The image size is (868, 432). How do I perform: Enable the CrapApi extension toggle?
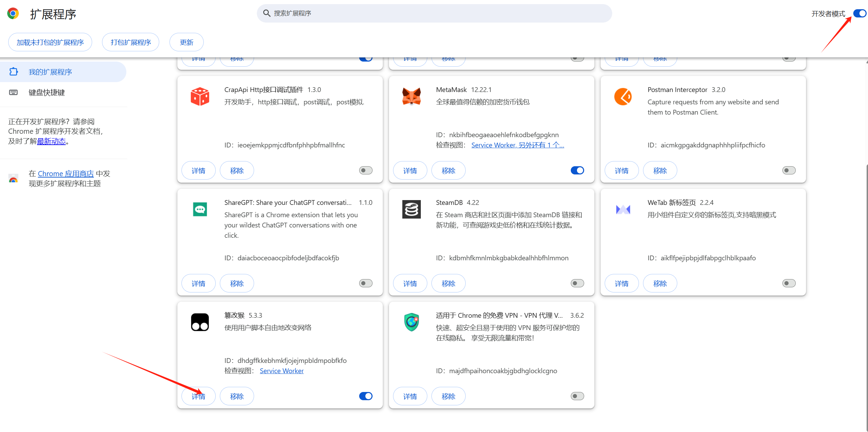[x=366, y=170]
